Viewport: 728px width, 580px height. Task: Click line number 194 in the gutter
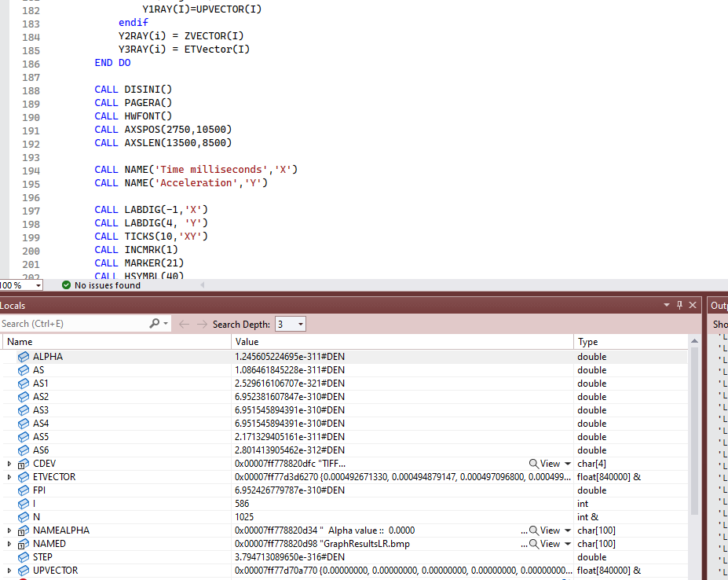pos(31,171)
